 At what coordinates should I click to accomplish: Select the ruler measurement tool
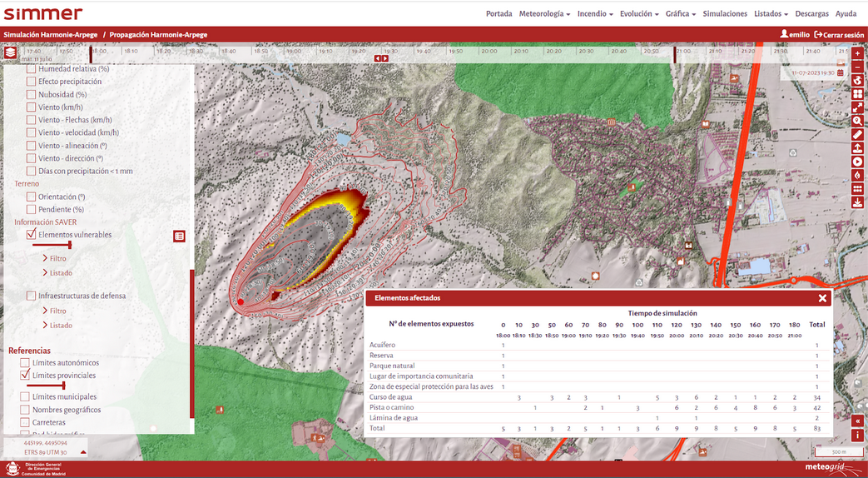click(x=857, y=135)
